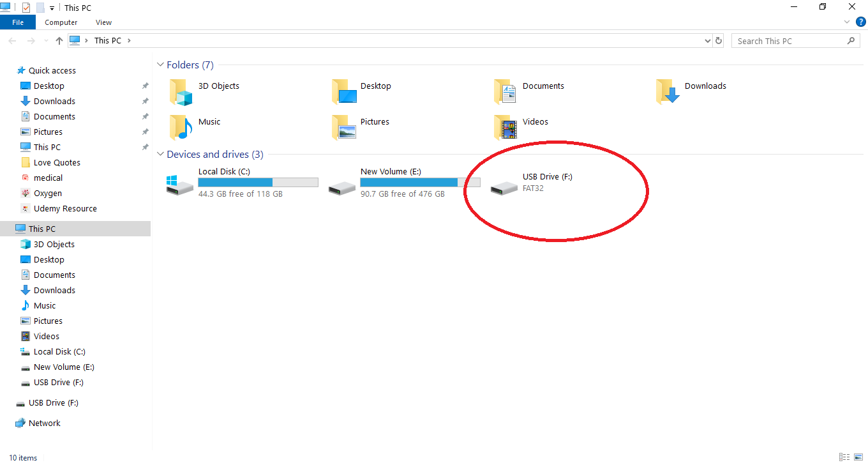
Task: Select Network in the navigation pane
Action: (44, 423)
